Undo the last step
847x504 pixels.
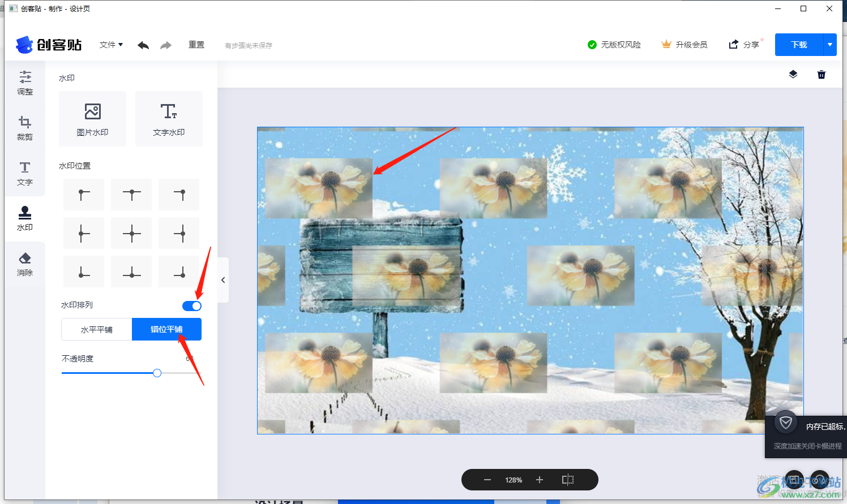click(143, 45)
